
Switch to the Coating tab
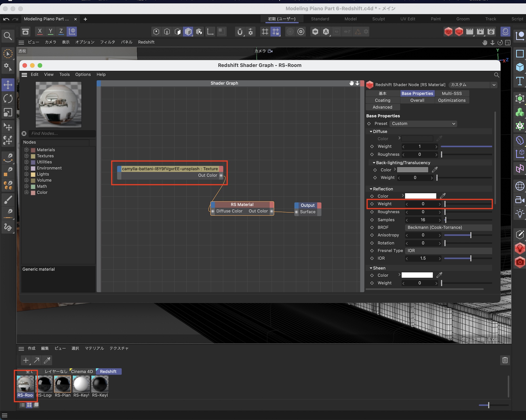382,100
